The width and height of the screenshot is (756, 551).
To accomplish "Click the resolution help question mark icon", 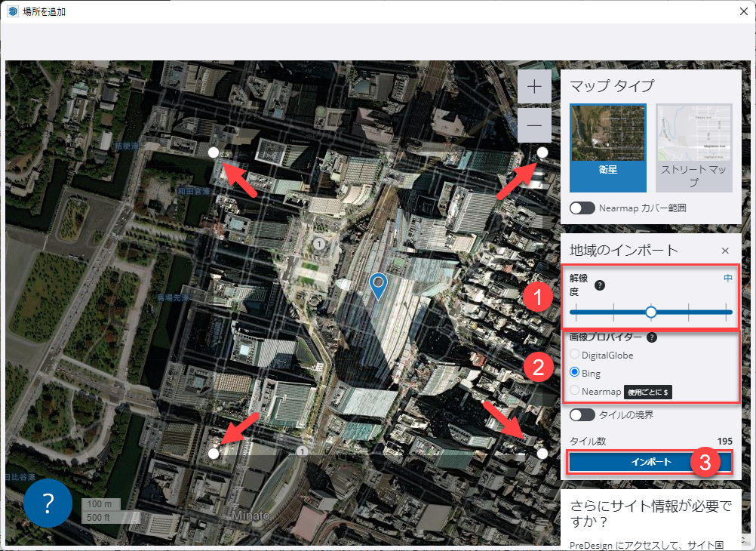I will coord(600,285).
